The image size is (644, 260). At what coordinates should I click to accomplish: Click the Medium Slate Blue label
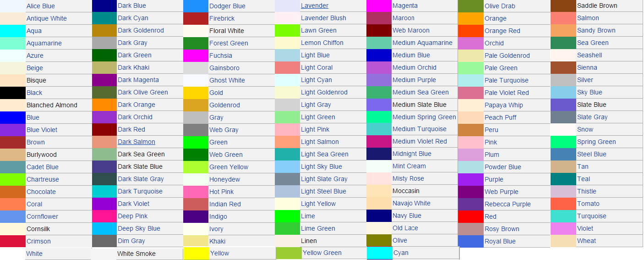click(x=419, y=105)
